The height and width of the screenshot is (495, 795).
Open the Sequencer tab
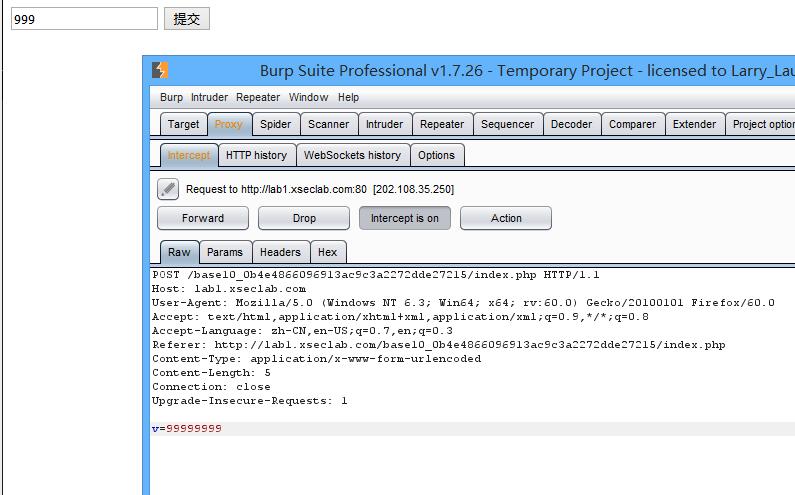point(508,124)
